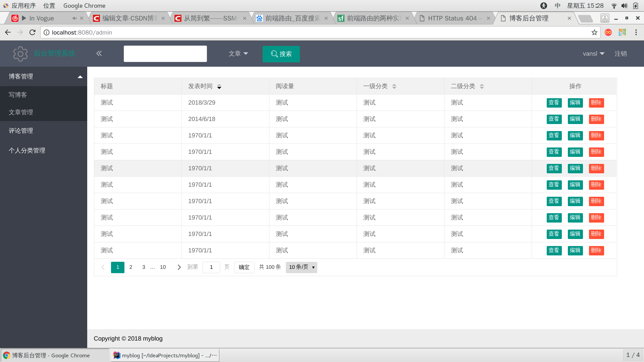Open the 位置 system menu
Viewport: 644px width, 362px height.
click(x=49, y=5)
